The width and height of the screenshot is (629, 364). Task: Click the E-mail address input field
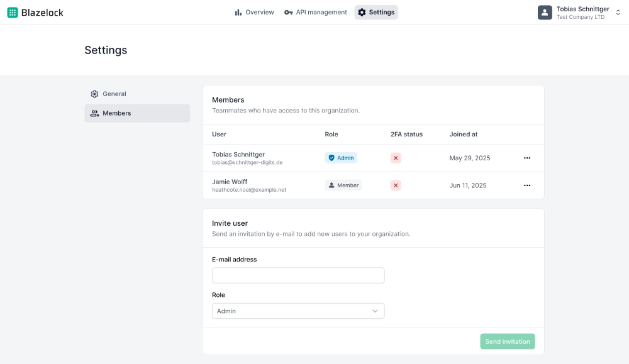298,275
